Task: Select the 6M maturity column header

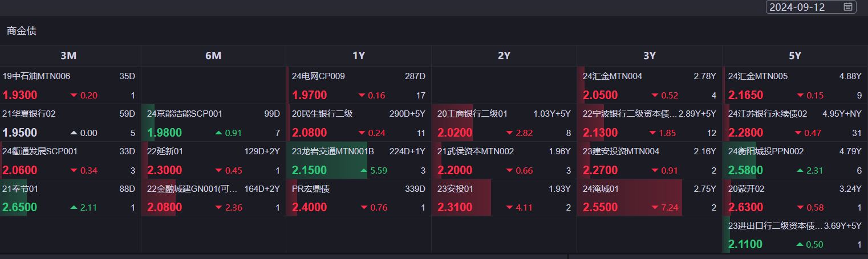Action: 213,56
